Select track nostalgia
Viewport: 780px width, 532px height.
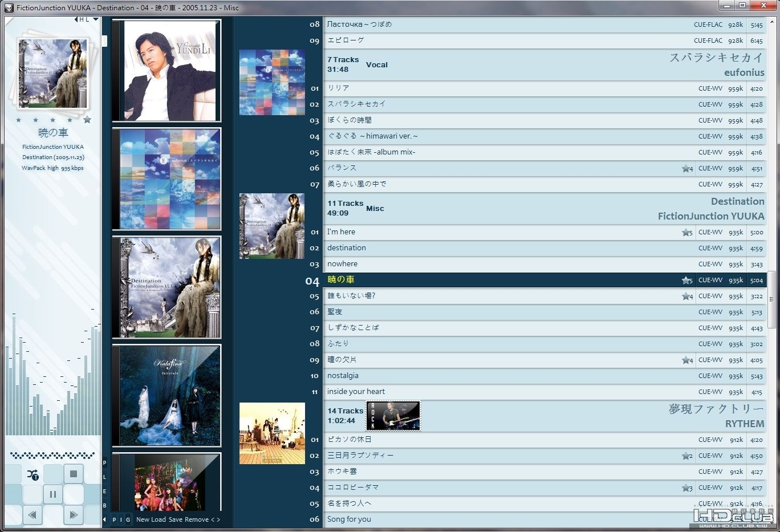click(x=544, y=376)
